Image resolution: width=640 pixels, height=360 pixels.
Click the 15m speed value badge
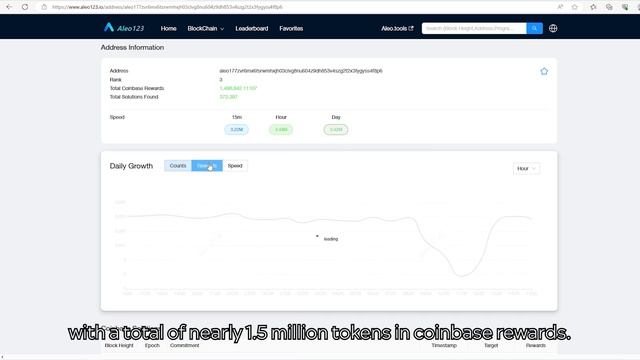[x=236, y=130]
